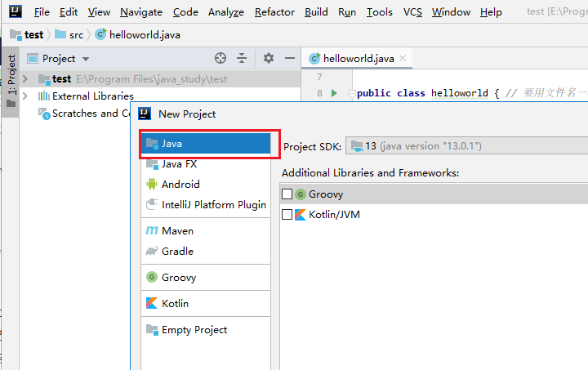Toggle the 1: Project side tab
The height and width of the screenshot is (370, 588).
pyautogui.click(x=11, y=81)
